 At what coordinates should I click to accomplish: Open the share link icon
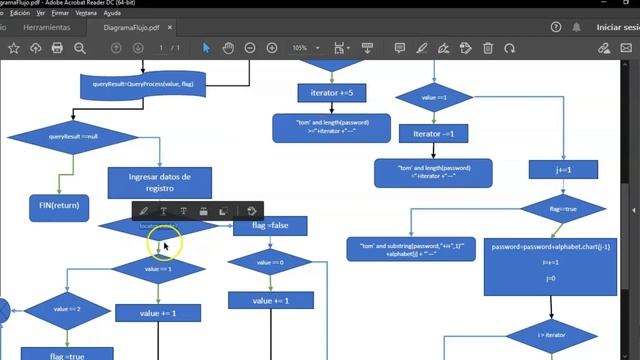[604, 48]
